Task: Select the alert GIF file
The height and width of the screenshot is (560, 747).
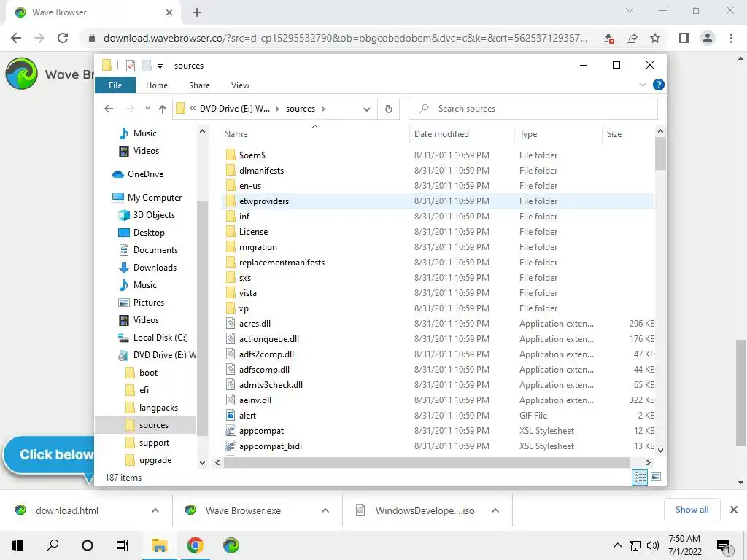Action: 248,415
